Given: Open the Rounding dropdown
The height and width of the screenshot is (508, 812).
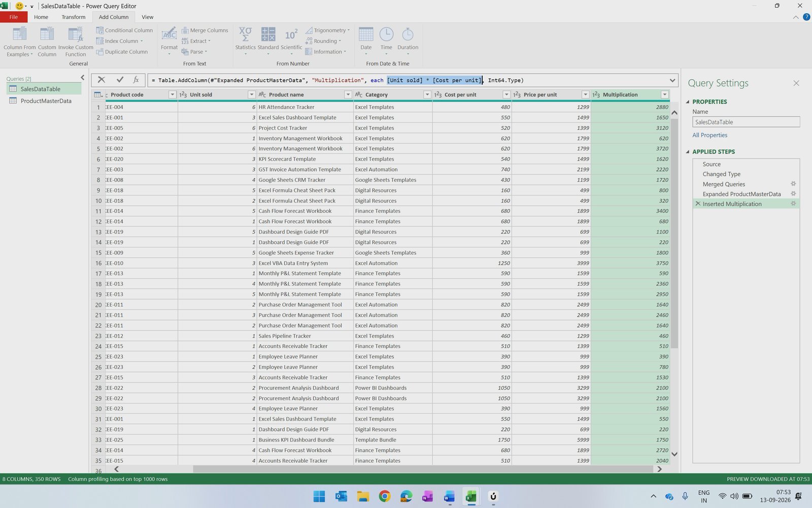Looking at the screenshot, I should [323, 41].
